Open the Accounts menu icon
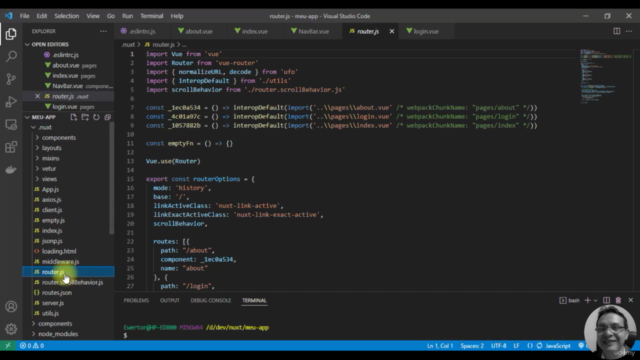The width and height of the screenshot is (640, 360). tap(11, 307)
